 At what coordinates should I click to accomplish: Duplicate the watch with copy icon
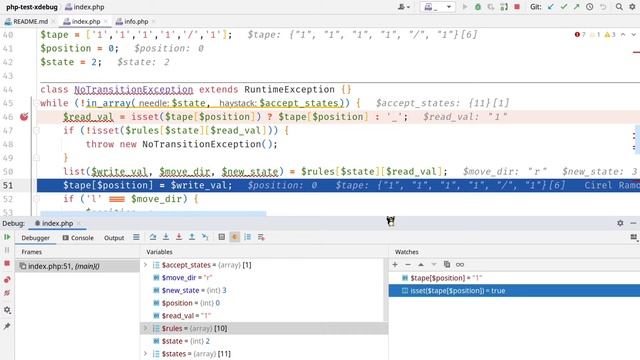click(447, 264)
